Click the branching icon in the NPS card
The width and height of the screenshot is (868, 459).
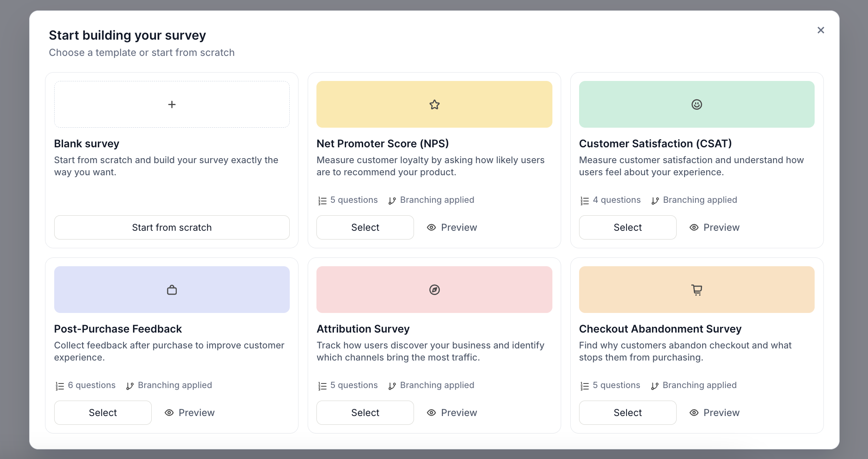click(392, 201)
